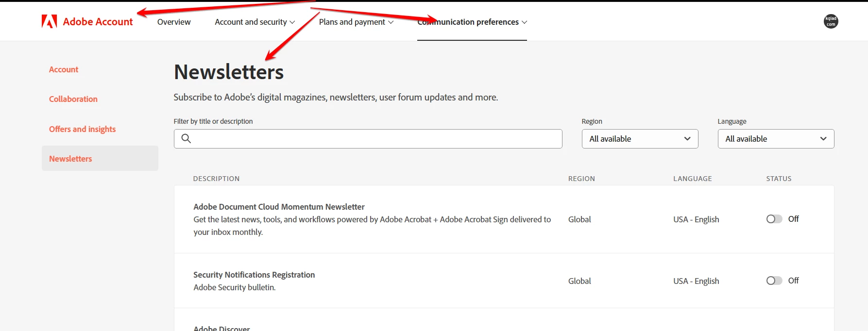Viewport: 868px width, 331px height.
Task: Select Collaboration in the sidebar
Action: coord(73,99)
